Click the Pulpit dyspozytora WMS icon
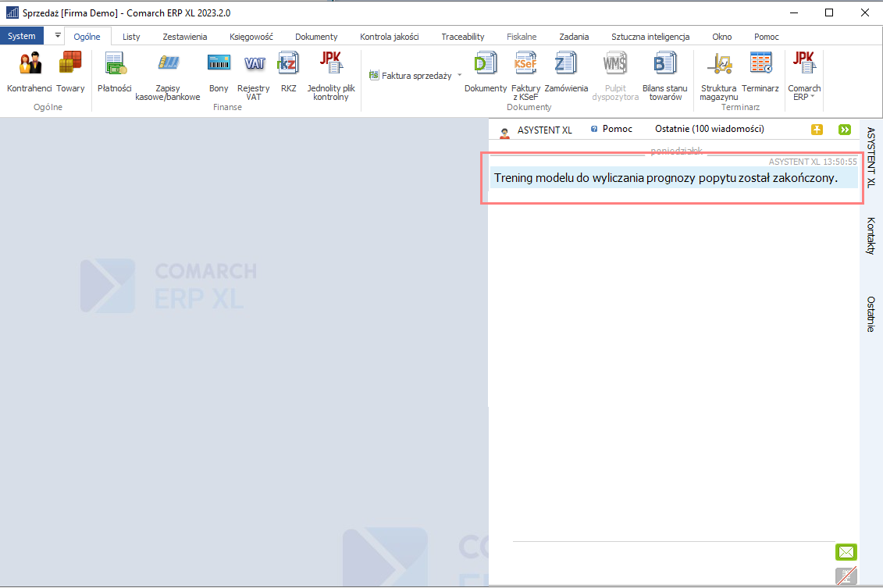 pyautogui.click(x=615, y=76)
